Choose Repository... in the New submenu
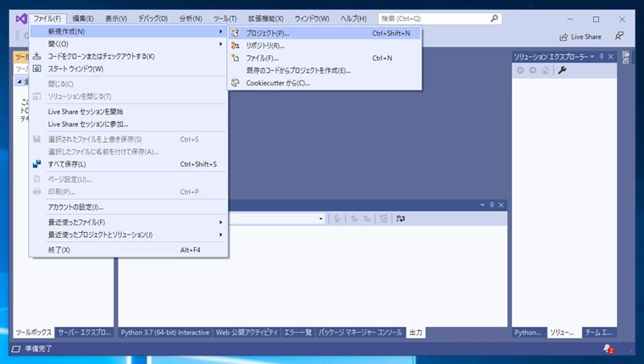 click(325, 46)
